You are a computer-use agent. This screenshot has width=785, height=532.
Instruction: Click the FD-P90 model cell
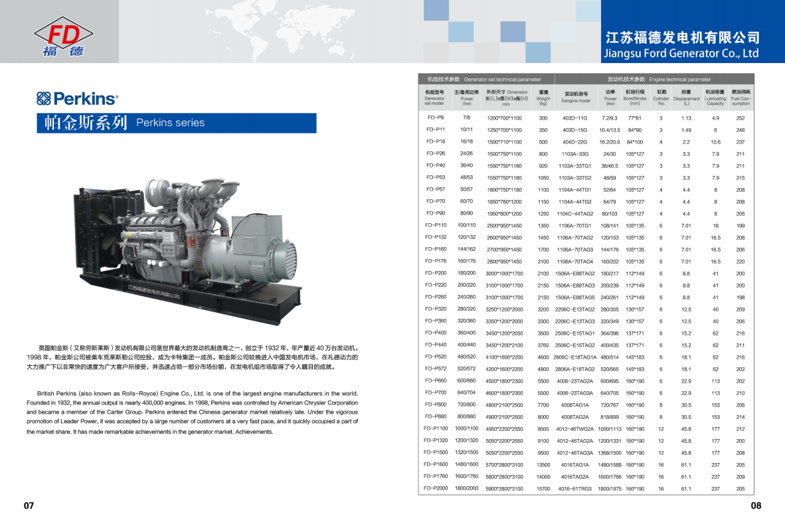(436, 214)
